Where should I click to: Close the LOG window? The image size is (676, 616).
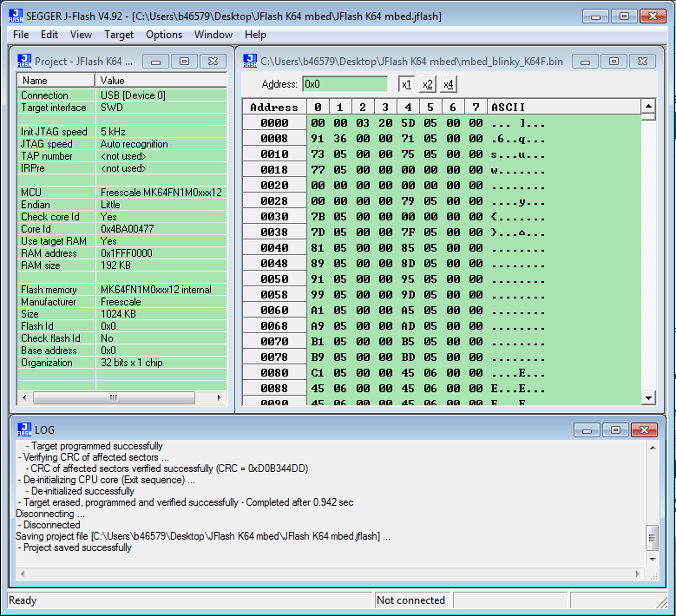coord(644,430)
